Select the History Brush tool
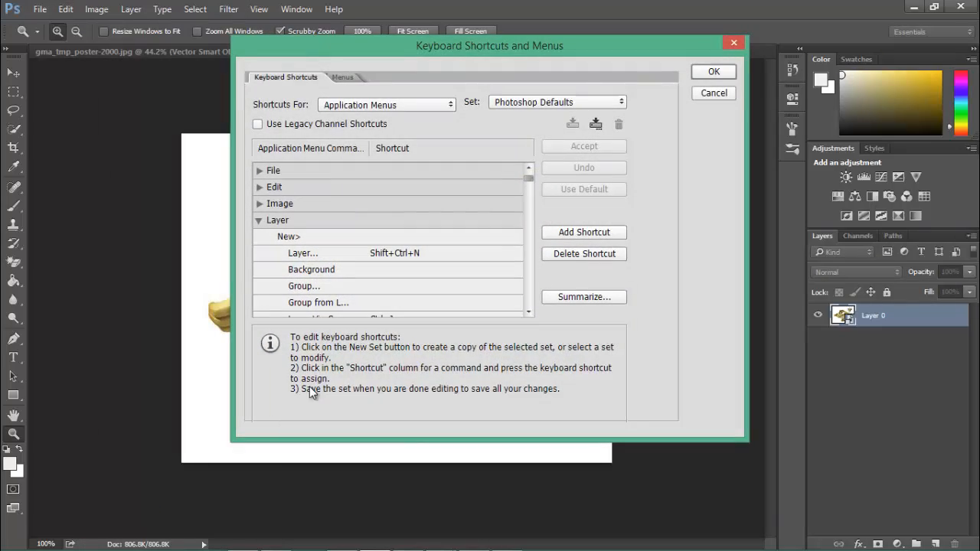980x551 pixels. point(13,244)
